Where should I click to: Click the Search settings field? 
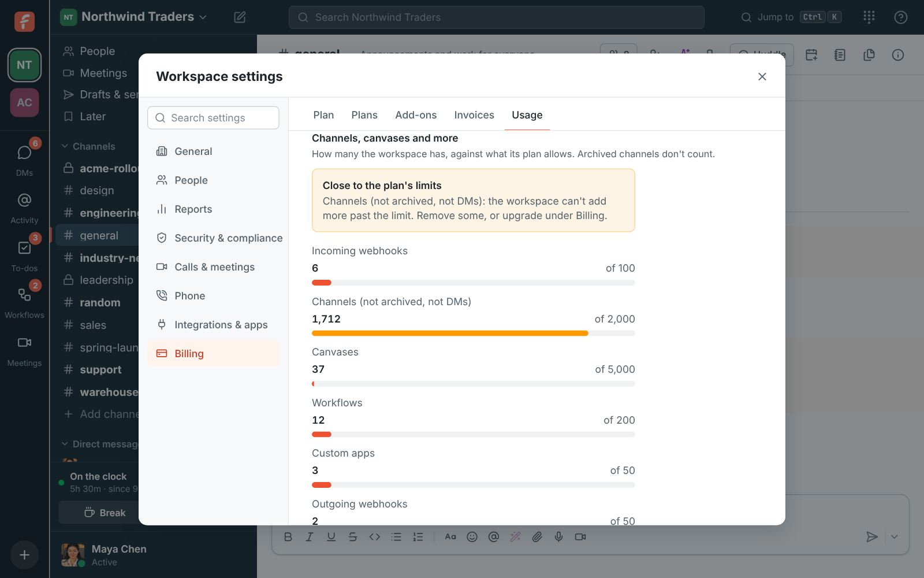pos(213,118)
